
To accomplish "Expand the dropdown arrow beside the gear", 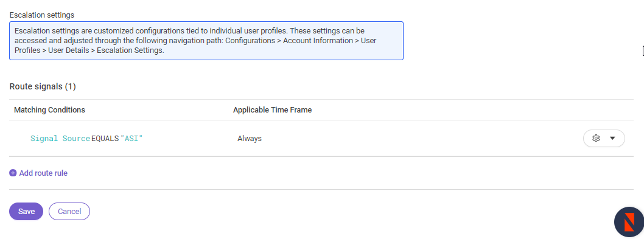I will click(612, 139).
